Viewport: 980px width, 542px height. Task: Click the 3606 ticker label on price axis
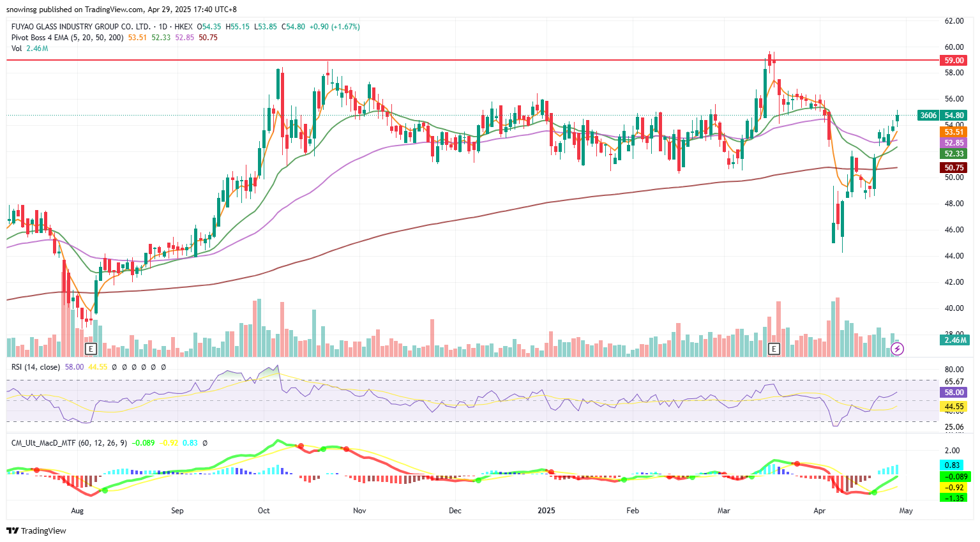click(928, 116)
